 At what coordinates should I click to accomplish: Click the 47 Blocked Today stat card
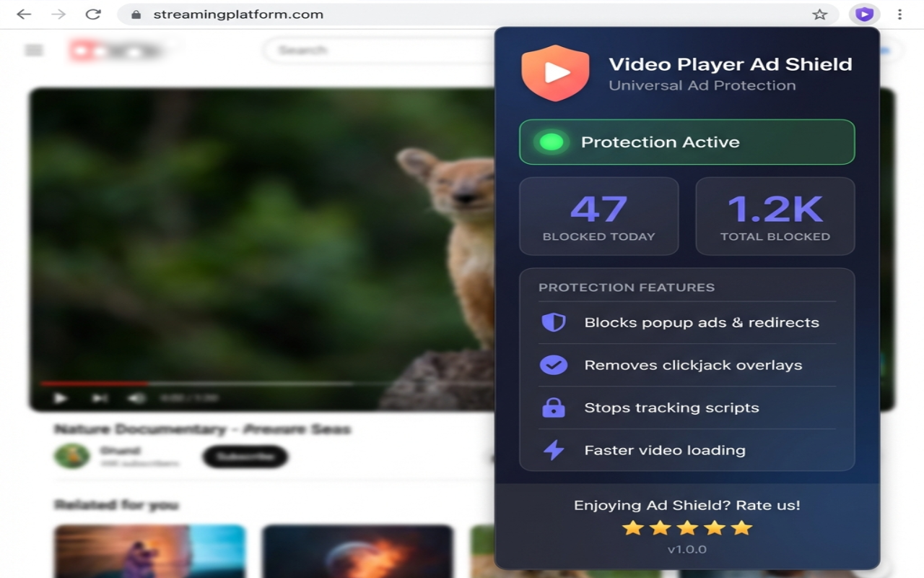(x=599, y=216)
